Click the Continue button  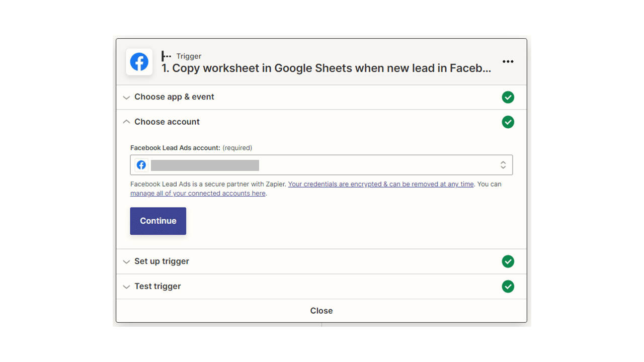[x=158, y=221]
